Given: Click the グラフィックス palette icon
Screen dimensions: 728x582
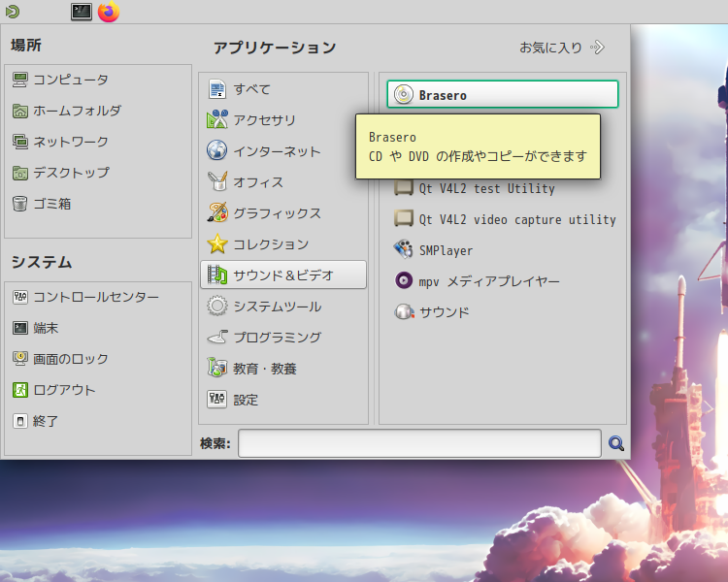Looking at the screenshot, I should [x=216, y=213].
